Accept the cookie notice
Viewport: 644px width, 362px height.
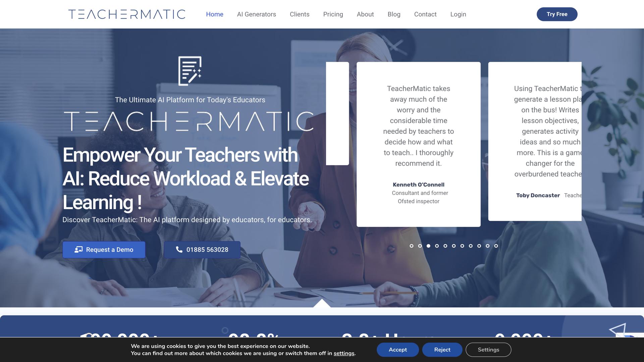(x=397, y=350)
